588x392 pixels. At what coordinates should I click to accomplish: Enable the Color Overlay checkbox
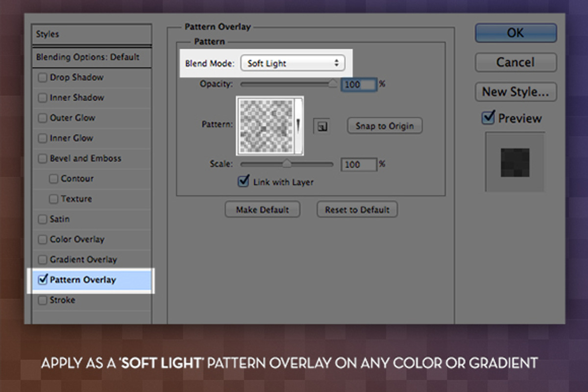click(x=43, y=240)
